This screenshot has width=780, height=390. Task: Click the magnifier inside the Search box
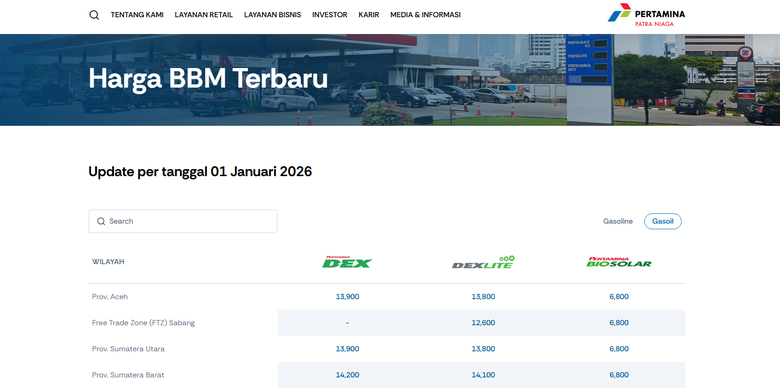[x=101, y=221]
